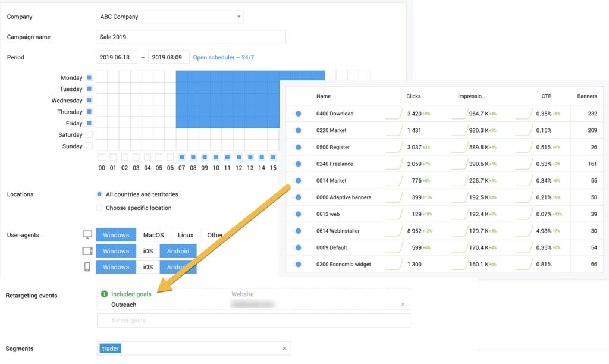Click the CTR sparkline for 0500 Register
The image size is (609, 364).
coord(525,147)
